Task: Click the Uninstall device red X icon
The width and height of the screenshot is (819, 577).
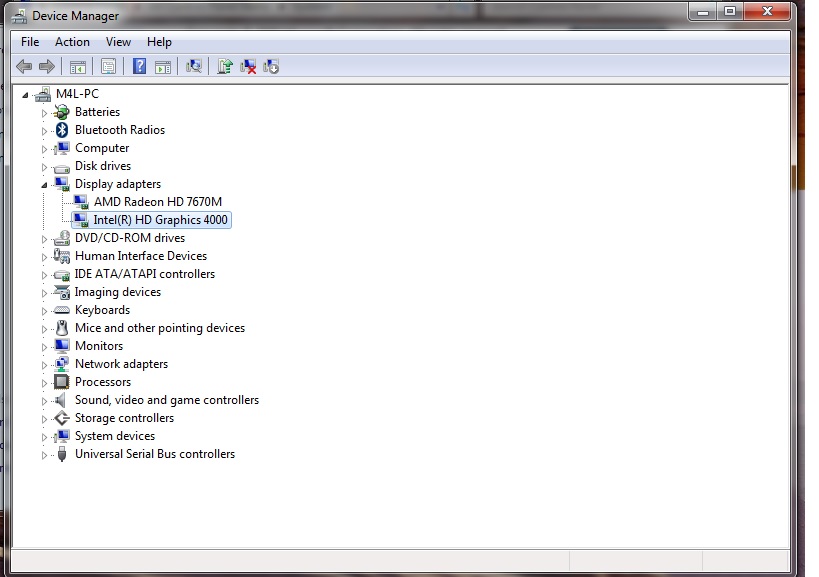Action: pyautogui.click(x=248, y=67)
